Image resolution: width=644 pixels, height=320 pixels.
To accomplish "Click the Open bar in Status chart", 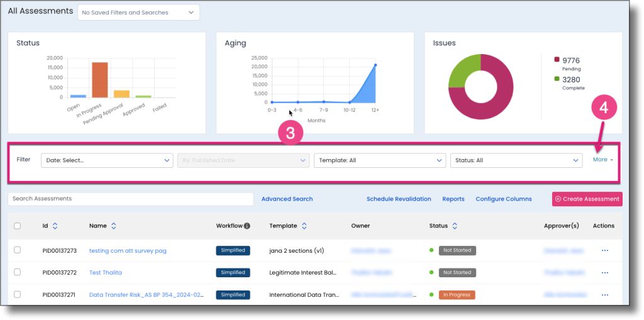I will click(78, 96).
